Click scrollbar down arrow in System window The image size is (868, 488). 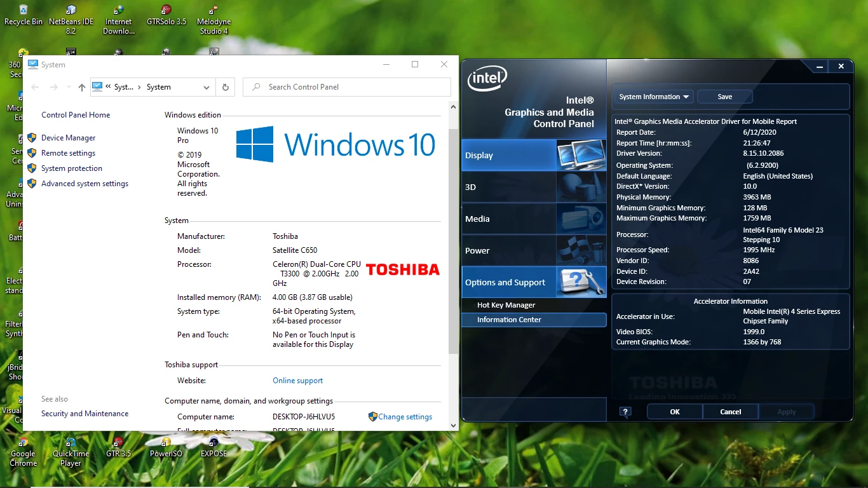(x=453, y=426)
